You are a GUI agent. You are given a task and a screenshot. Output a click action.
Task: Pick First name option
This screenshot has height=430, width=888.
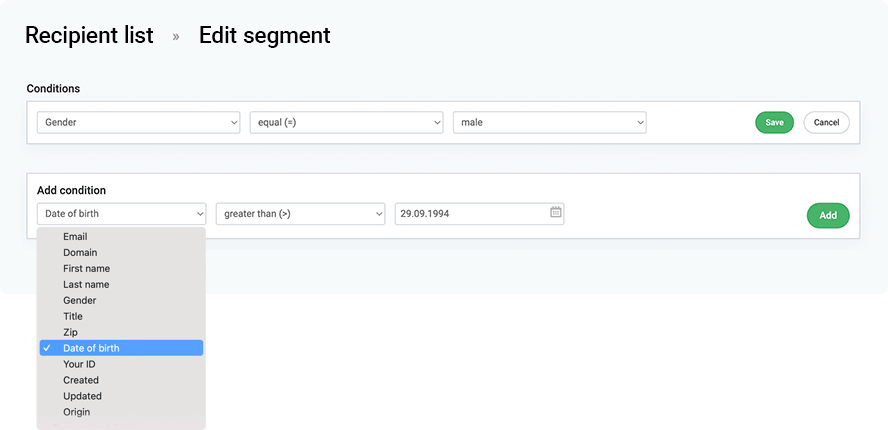[x=121, y=269]
